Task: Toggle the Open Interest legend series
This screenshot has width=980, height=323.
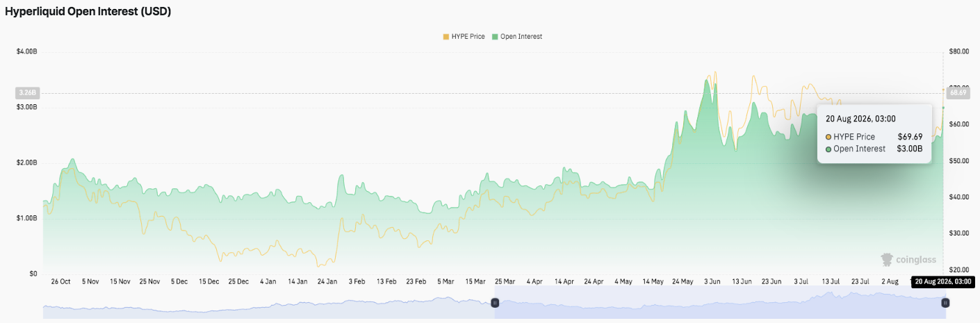Action: 516,36
